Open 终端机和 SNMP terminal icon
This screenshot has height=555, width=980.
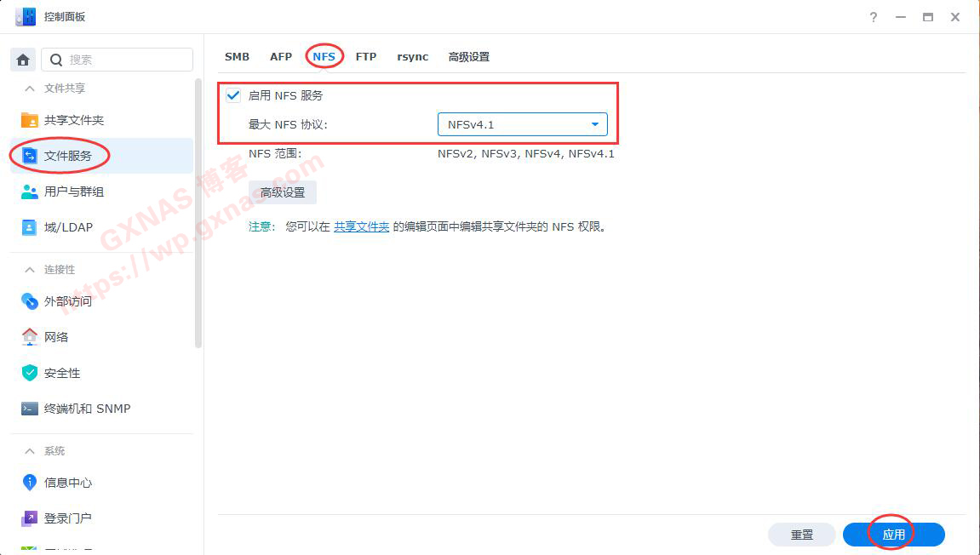point(30,409)
